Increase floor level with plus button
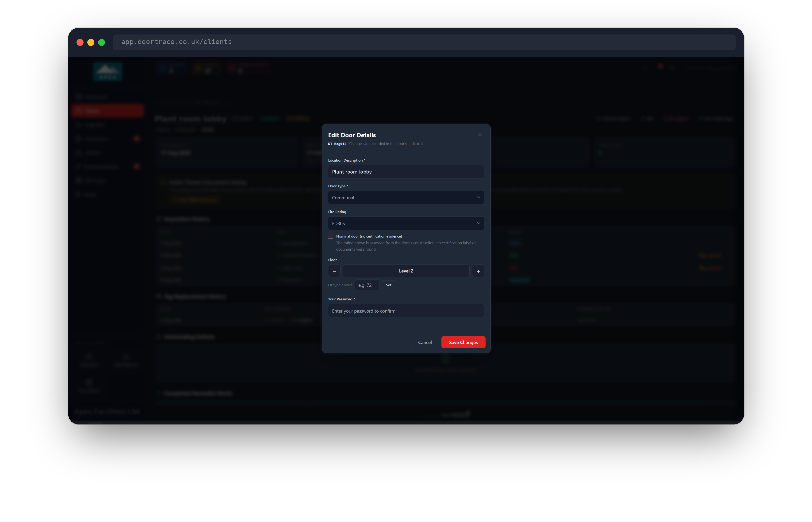This screenshot has width=812, height=522. pyautogui.click(x=478, y=271)
